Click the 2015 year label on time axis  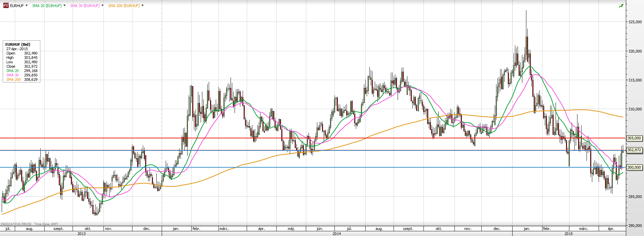coord(569,234)
